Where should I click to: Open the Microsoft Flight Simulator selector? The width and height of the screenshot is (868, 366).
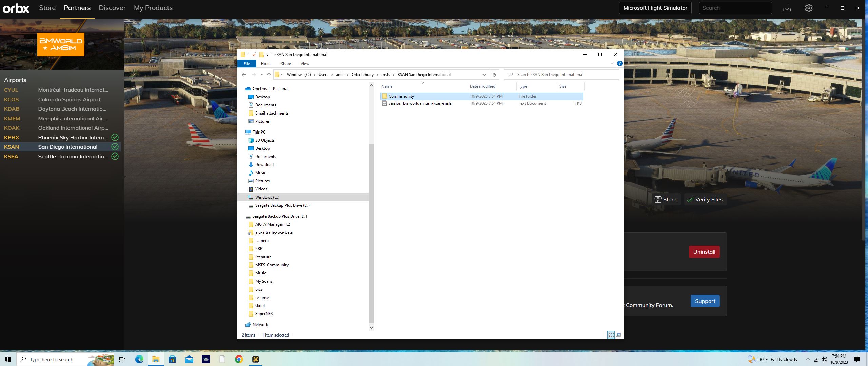pos(655,8)
